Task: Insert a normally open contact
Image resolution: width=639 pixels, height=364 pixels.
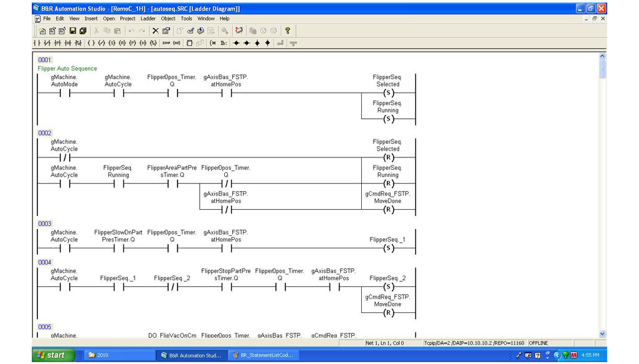Action: pyautogui.click(x=36, y=43)
